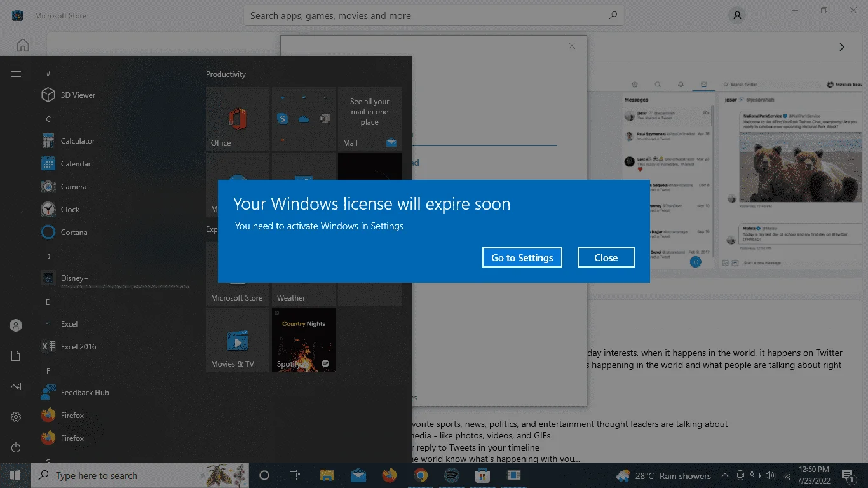
Task: Click the next screenshot chevron in Store
Action: point(842,47)
